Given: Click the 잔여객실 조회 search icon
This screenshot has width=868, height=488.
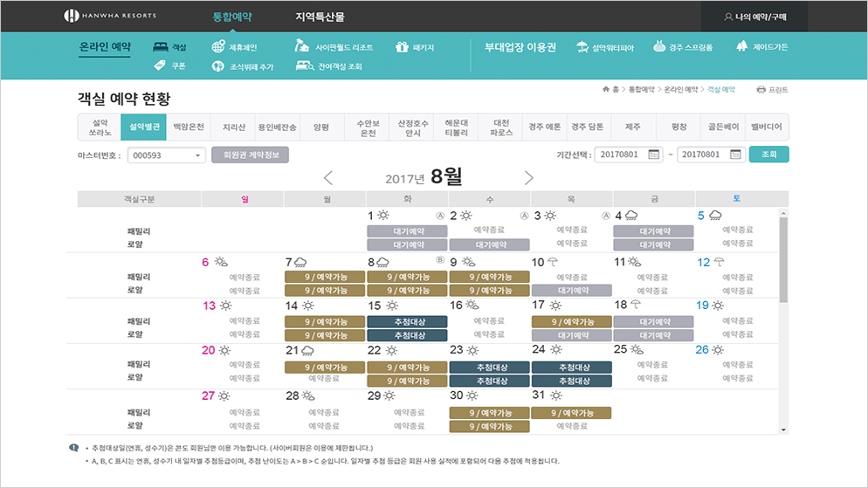Looking at the screenshot, I should 305,66.
